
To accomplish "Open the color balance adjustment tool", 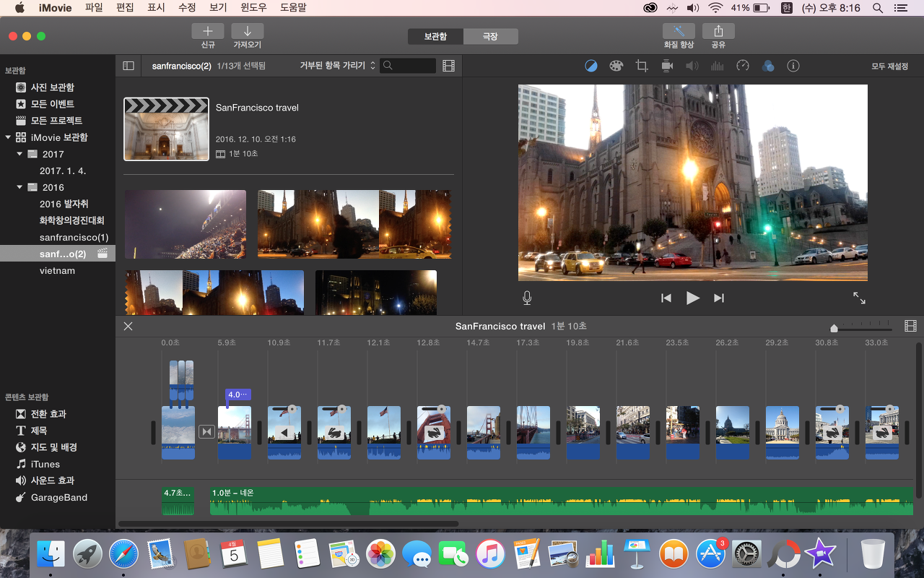I will [x=591, y=66].
